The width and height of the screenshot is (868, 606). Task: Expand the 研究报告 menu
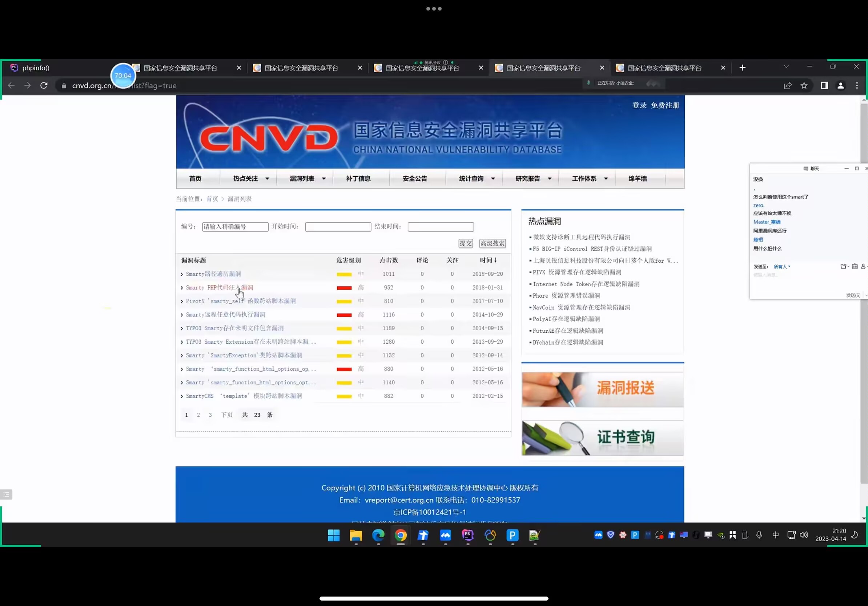click(534, 178)
